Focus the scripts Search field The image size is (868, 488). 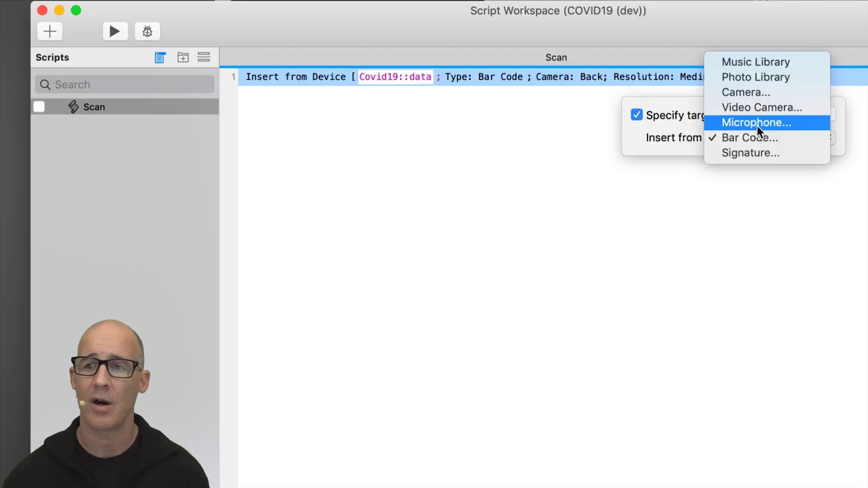coord(125,85)
